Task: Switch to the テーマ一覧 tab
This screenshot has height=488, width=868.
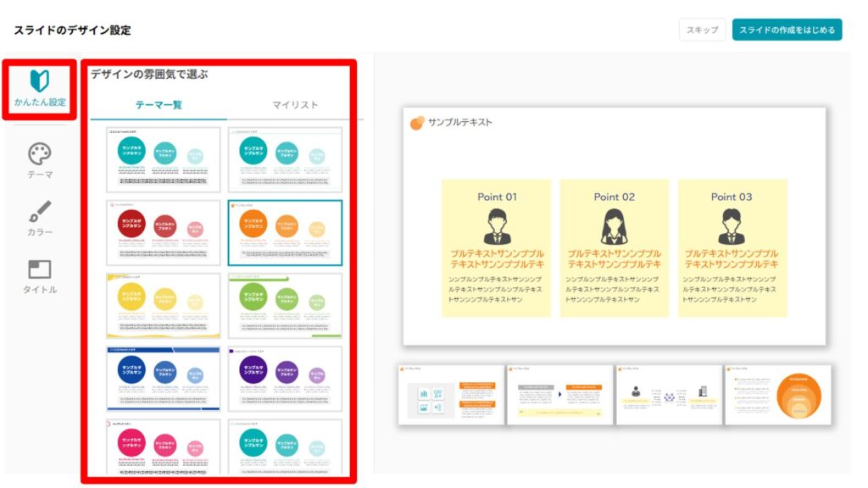Action: tap(159, 105)
